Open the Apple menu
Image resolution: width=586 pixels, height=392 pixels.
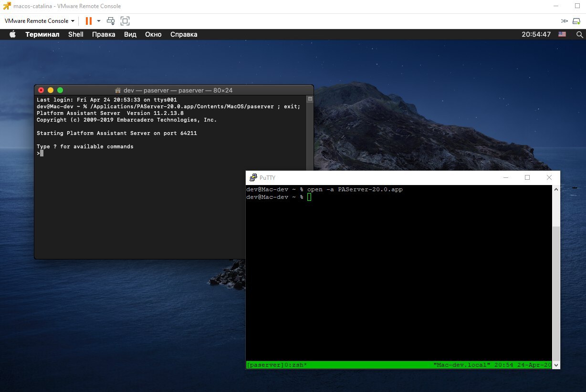tap(13, 34)
